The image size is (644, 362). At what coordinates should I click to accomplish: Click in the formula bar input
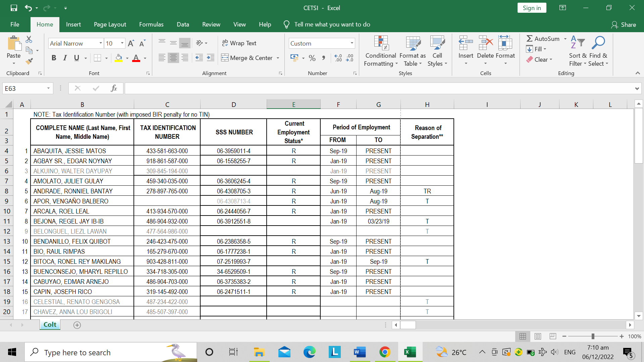379,88
